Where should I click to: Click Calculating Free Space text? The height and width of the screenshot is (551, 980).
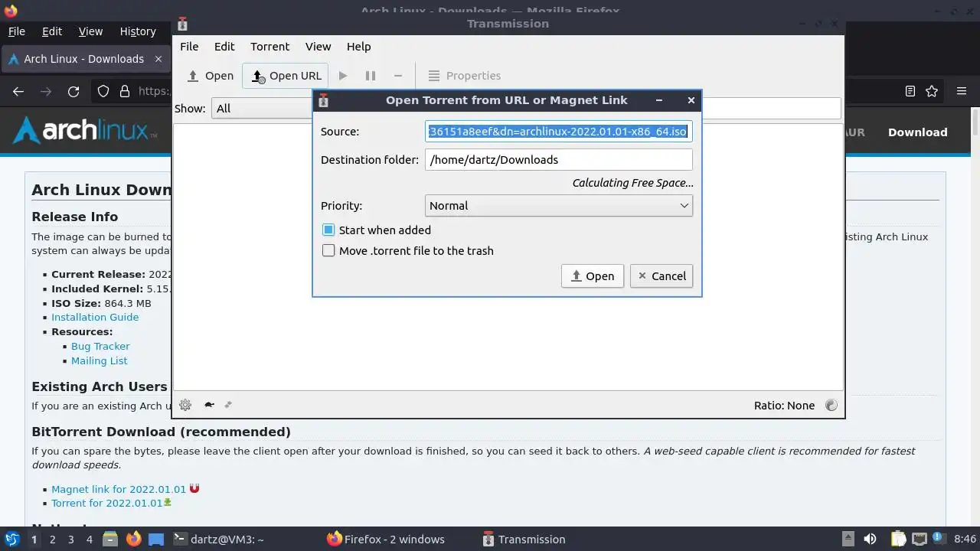click(x=632, y=183)
